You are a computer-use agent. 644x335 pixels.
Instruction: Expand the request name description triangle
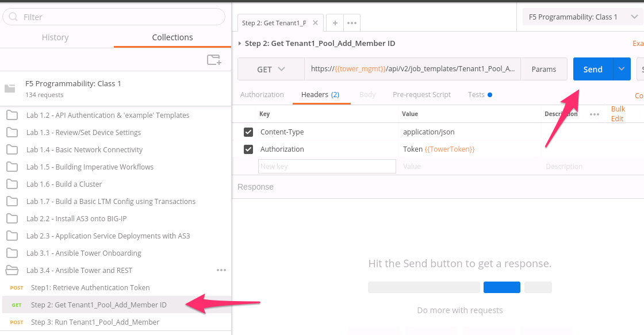tap(240, 43)
